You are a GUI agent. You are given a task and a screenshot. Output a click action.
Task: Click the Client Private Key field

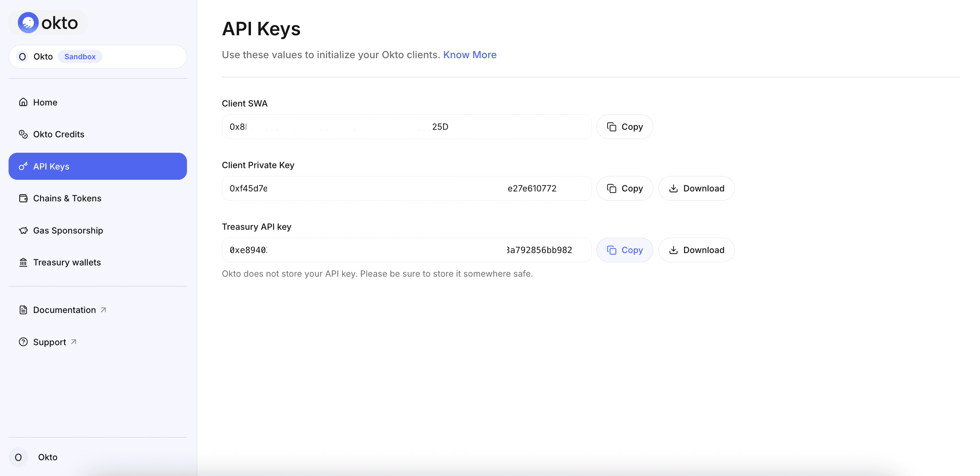pos(406,188)
